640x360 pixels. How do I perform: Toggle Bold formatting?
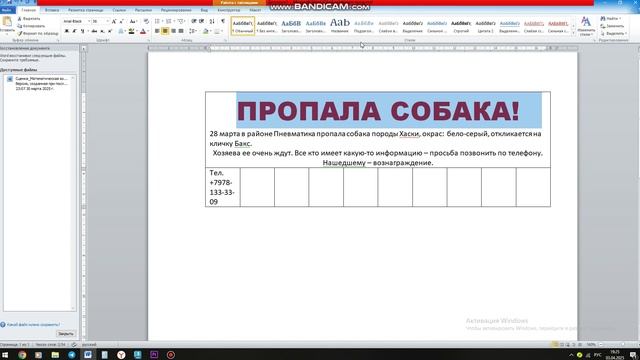click(x=67, y=31)
